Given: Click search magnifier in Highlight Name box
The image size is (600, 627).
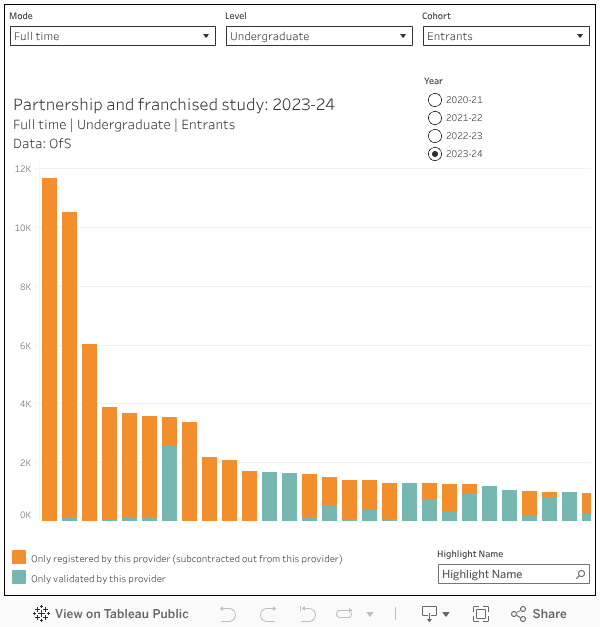Looking at the screenshot, I should [581, 574].
